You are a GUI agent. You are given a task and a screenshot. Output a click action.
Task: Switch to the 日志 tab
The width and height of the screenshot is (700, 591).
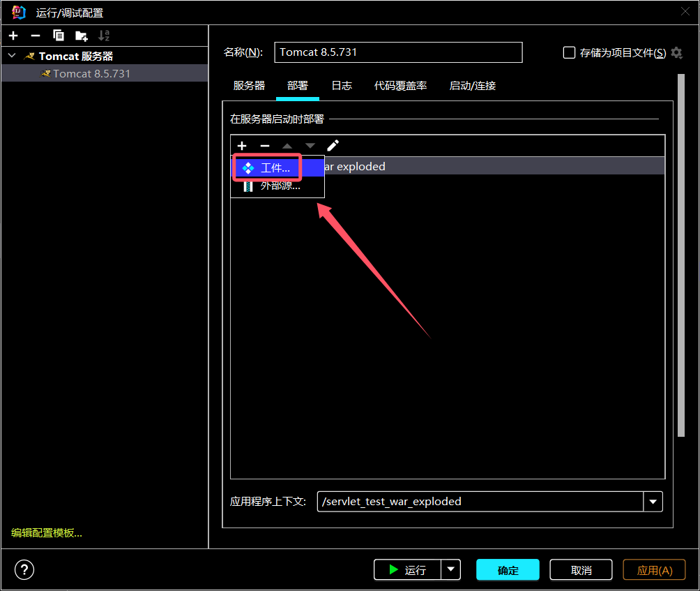point(342,85)
